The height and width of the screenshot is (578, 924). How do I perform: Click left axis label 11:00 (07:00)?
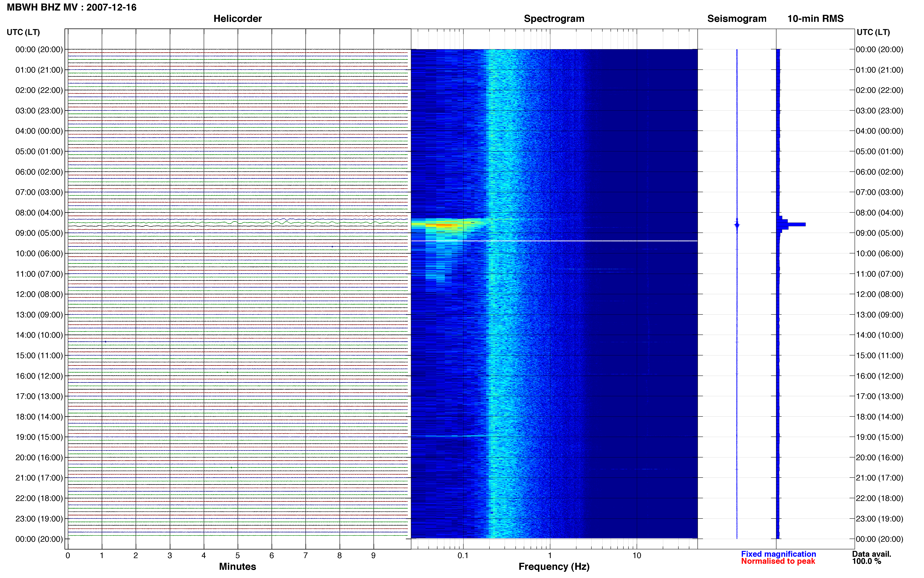click(39, 274)
